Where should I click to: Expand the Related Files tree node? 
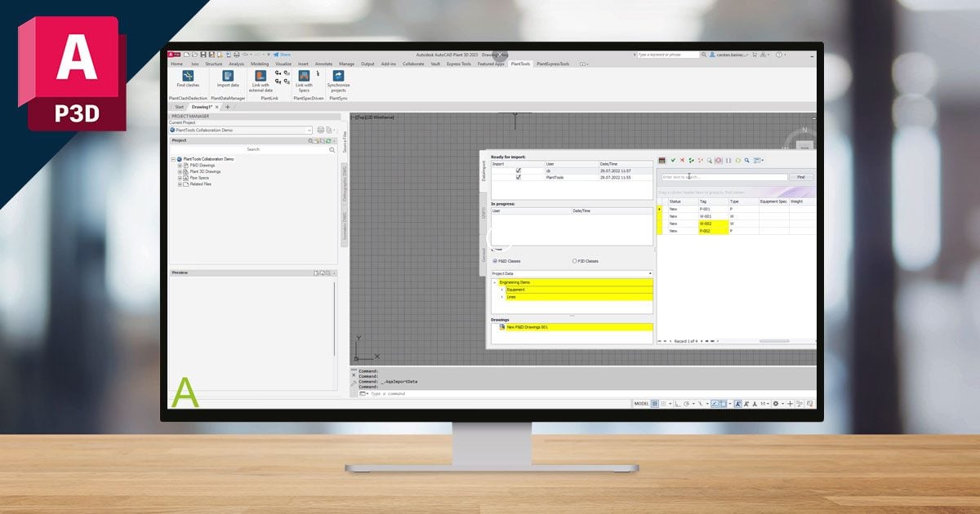click(x=180, y=184)
